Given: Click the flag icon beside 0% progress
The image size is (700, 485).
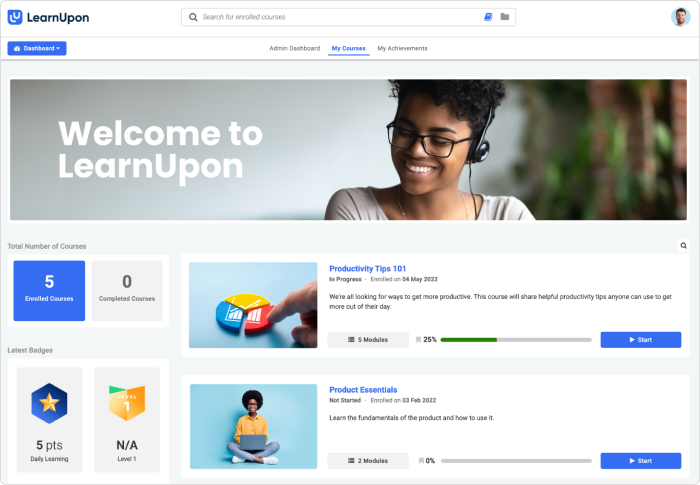Looking at the screenshot, I should (418, 461).
